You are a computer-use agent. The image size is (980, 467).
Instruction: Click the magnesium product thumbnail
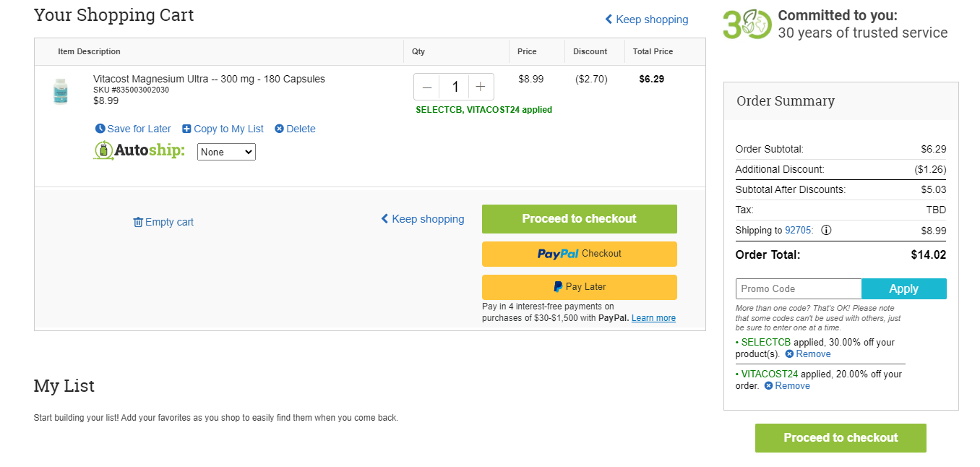click(x=61, y=92)
